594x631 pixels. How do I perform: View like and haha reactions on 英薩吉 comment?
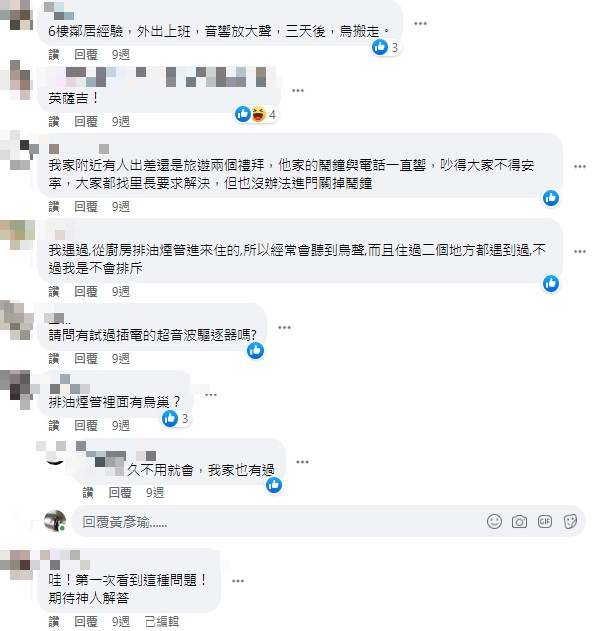click(256, 115)
